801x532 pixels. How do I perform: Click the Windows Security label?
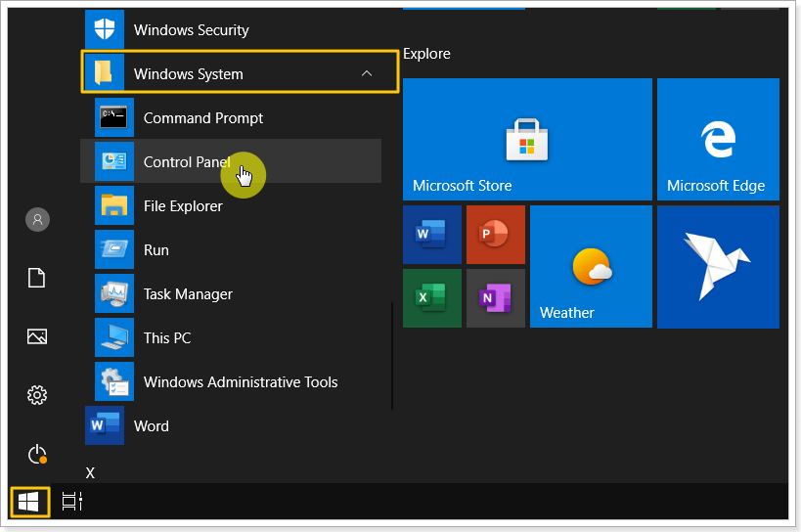click(x=191, y=30)
